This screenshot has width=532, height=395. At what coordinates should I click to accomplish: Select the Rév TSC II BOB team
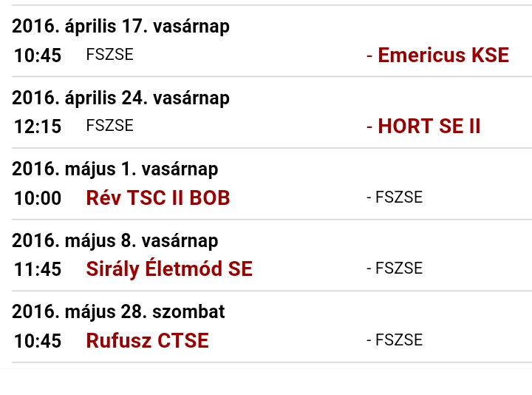pos(158,198)
